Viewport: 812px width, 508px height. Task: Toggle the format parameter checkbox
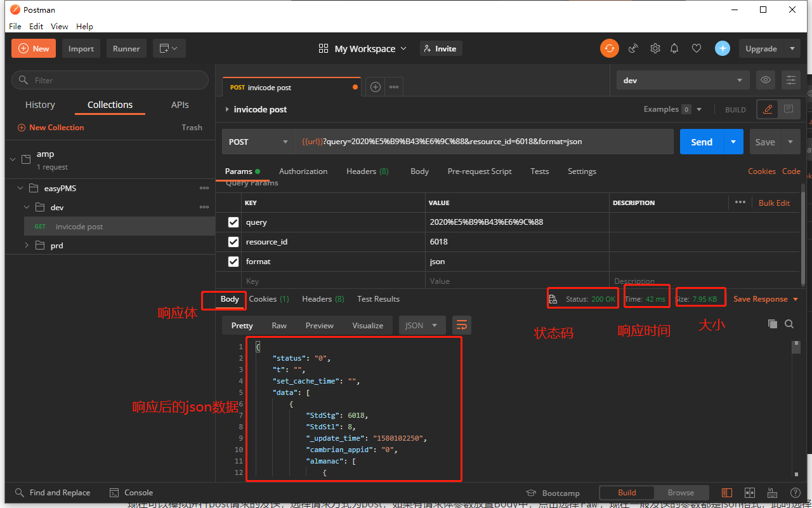(x=233, y=262)
